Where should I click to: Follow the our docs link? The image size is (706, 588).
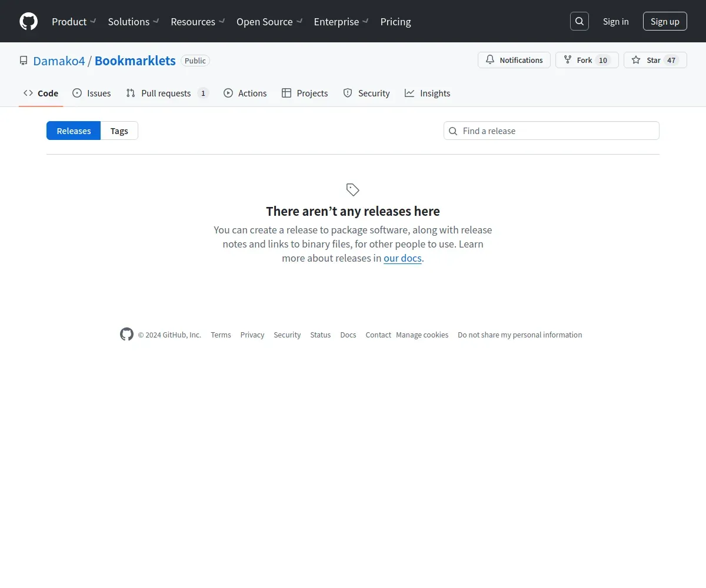[x=402, y=258]
